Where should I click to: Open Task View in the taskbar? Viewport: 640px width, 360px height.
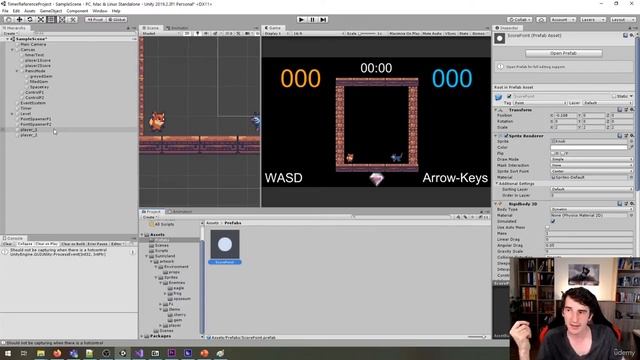coord(24,353)
